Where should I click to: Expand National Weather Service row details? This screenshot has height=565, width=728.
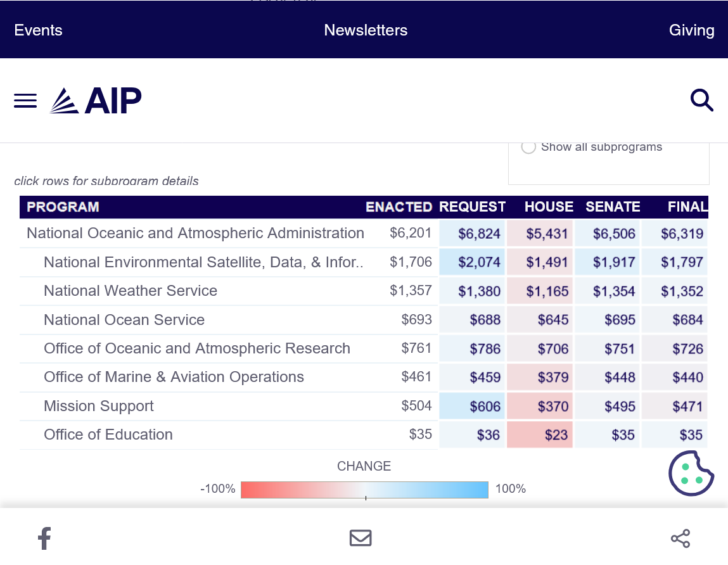click(x=131, y=291)
